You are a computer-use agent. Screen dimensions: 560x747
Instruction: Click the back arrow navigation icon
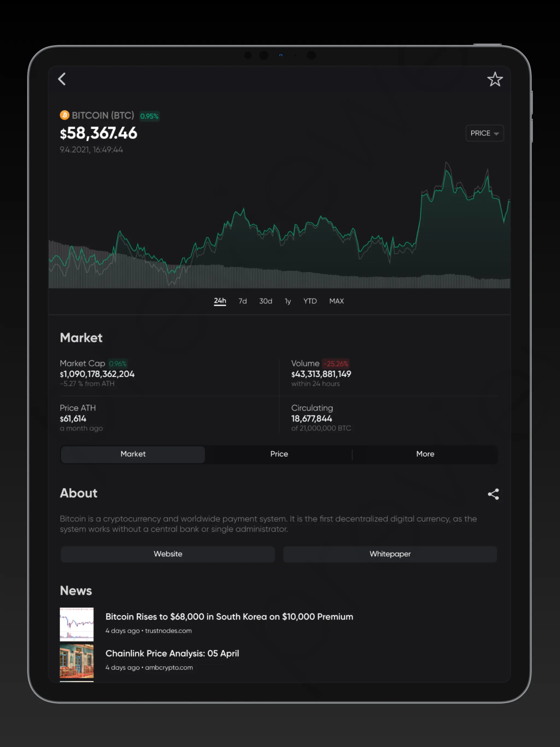pyautogui.click(x=63, y=79)
